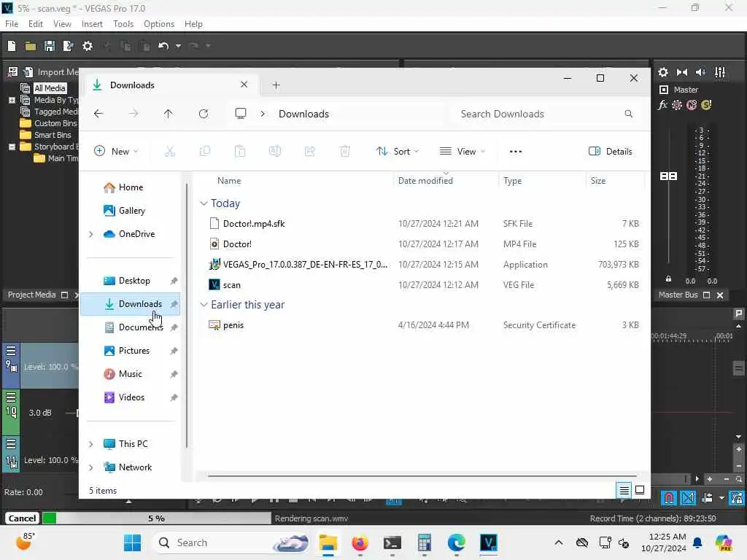Viewport: 747px width, 560px height.
Task: Open the Edit menu in VEGAS
Action: point(35,24)
